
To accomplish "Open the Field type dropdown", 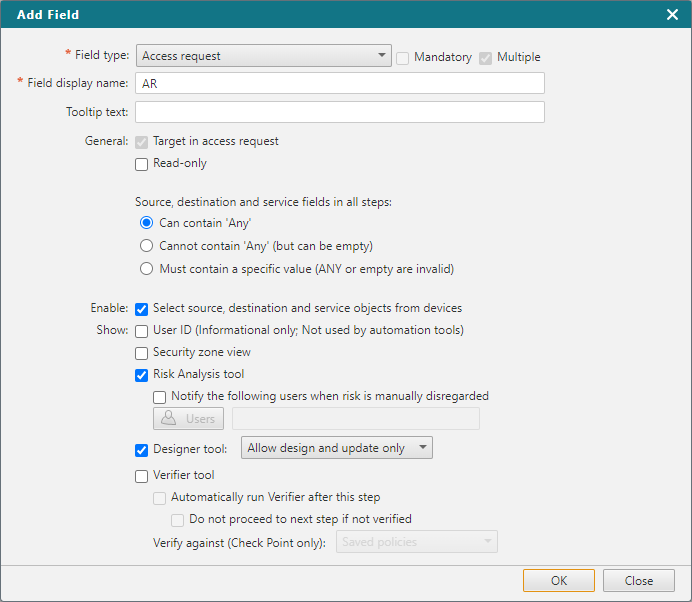I will click(263, 57).
